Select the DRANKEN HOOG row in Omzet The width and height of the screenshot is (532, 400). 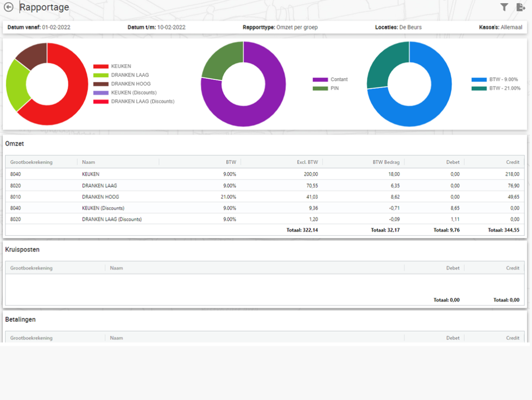coord(100,197)
